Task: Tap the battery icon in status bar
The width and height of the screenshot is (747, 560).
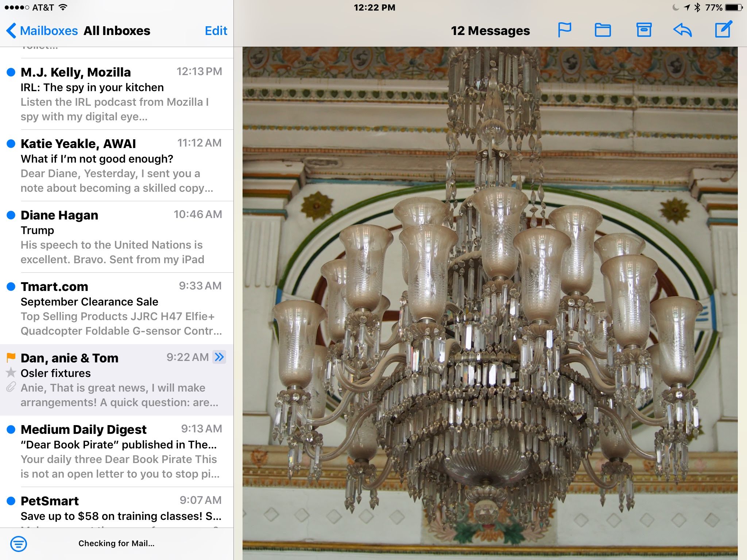Action: tap(734, 7)
